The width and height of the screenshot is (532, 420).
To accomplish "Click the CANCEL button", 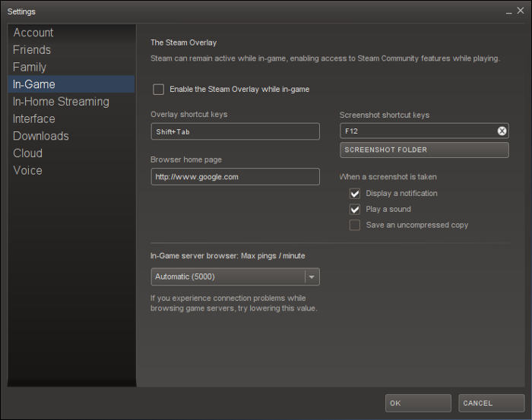I will pos(491,403).
